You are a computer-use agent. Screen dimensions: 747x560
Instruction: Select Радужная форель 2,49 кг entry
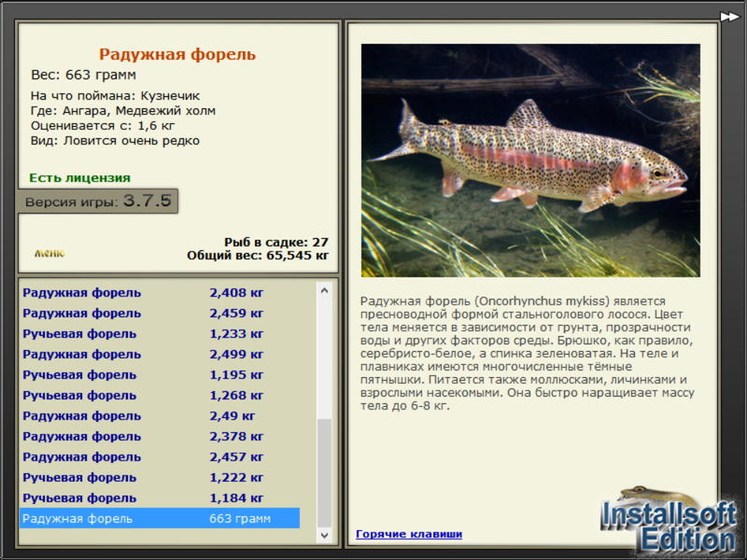pyautogui.click(x=160, y=415)
